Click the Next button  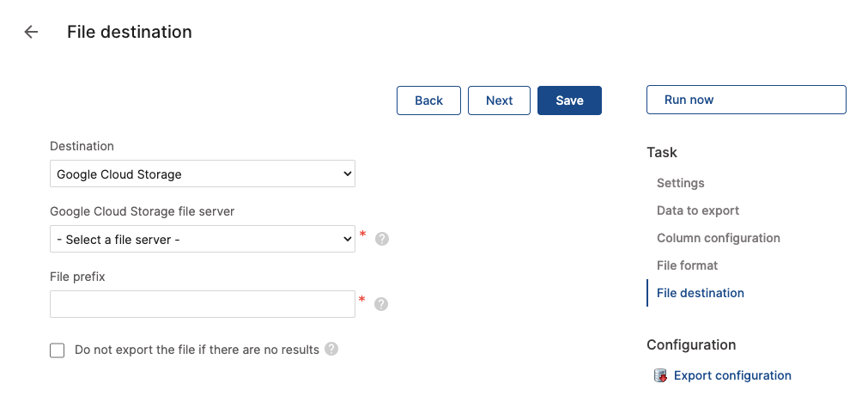point(499,100)
